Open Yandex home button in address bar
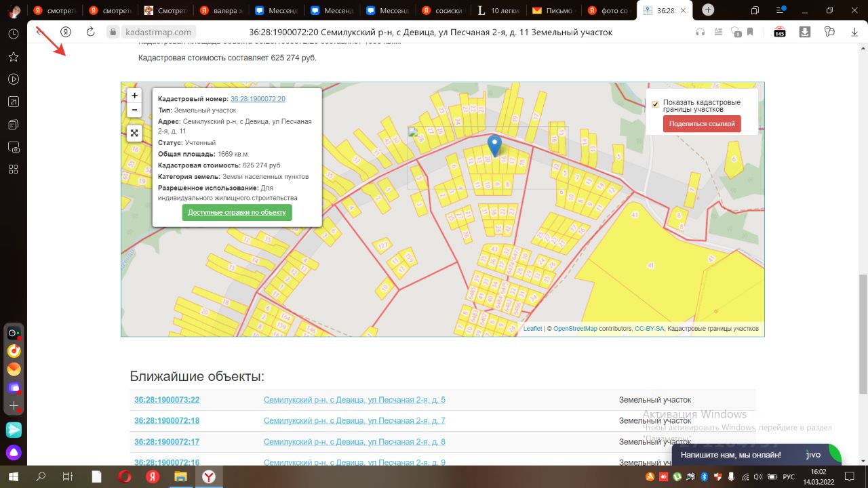The height and width of the screenshot is (488, 868). tap(66, 32)
